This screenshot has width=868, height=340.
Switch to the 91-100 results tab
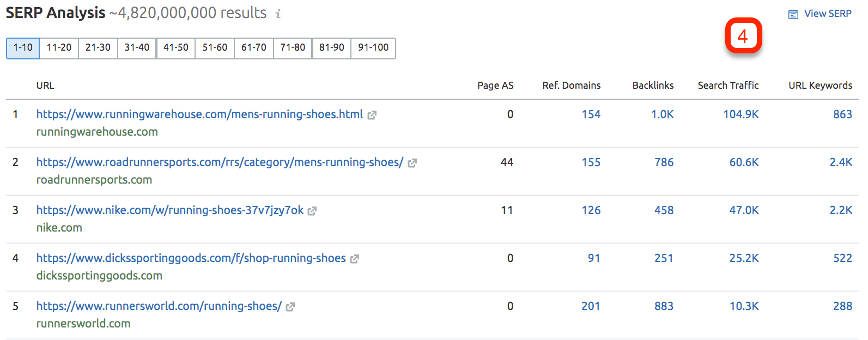373,48
